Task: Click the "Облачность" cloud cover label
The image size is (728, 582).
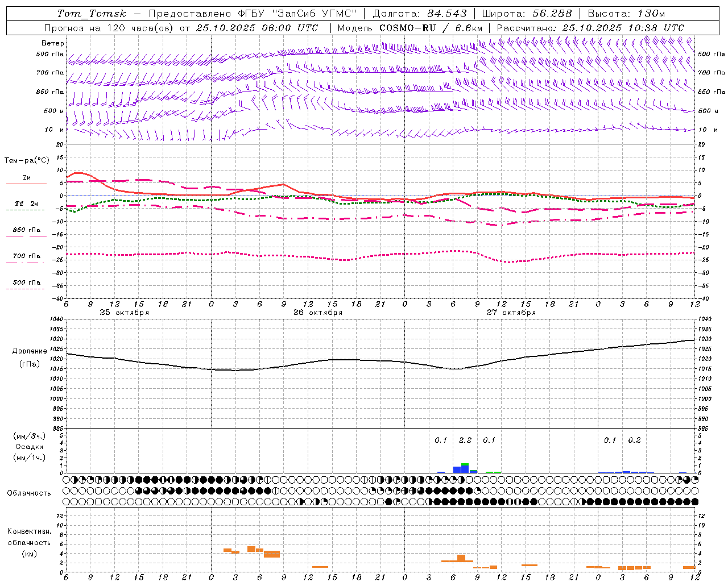Action: pyautogui.click(x=29, y=493)
